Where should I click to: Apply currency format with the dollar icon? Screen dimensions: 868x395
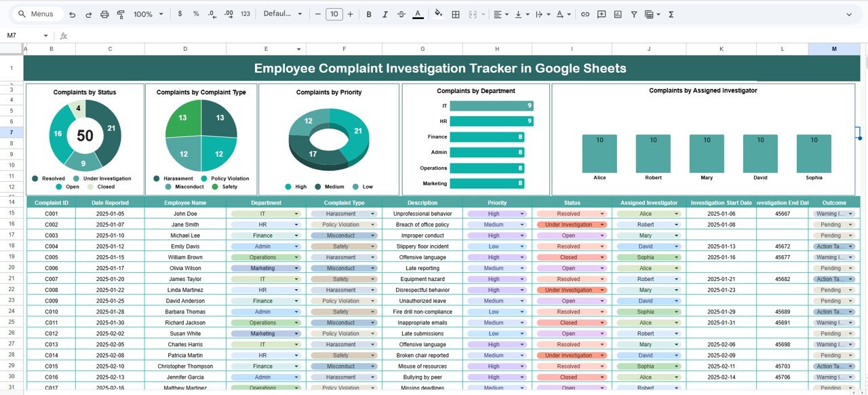tap(180, 14)
